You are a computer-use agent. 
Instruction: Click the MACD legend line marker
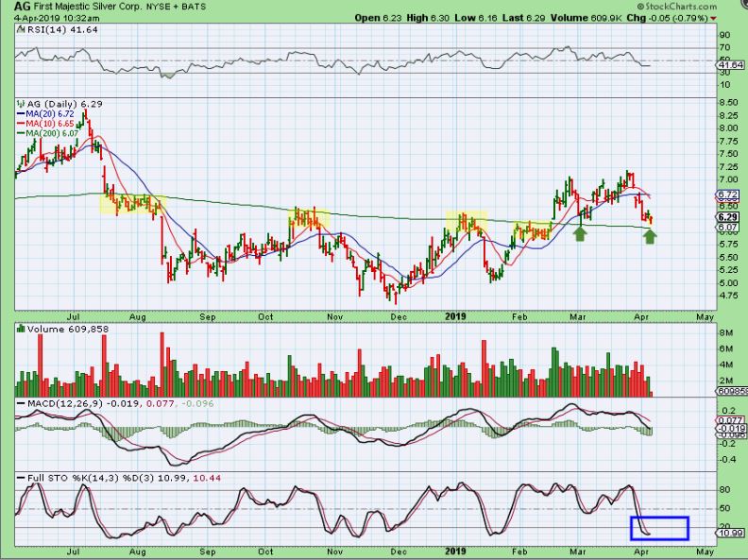21,403
